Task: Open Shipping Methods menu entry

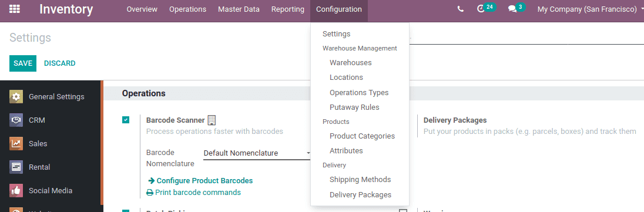Action: [360, 180]
